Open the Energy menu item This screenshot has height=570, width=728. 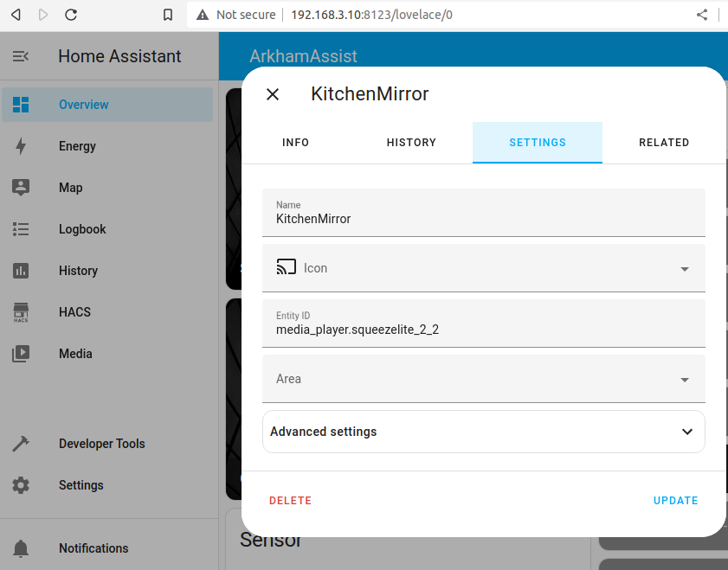107,146
